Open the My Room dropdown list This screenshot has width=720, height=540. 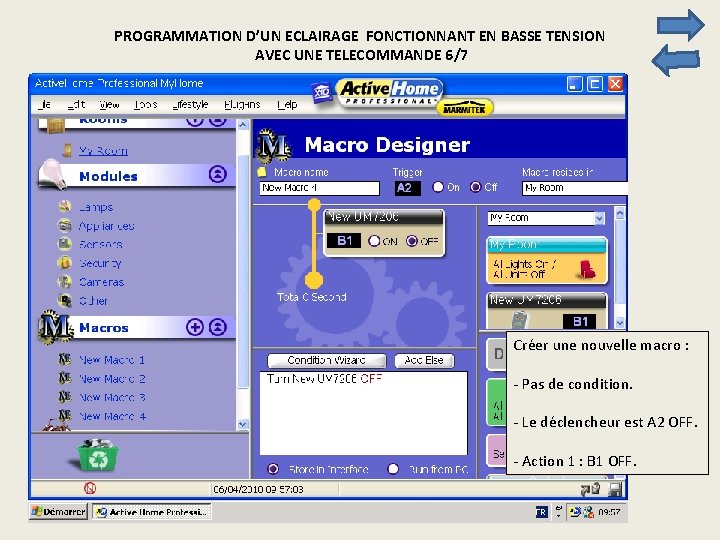599,219
